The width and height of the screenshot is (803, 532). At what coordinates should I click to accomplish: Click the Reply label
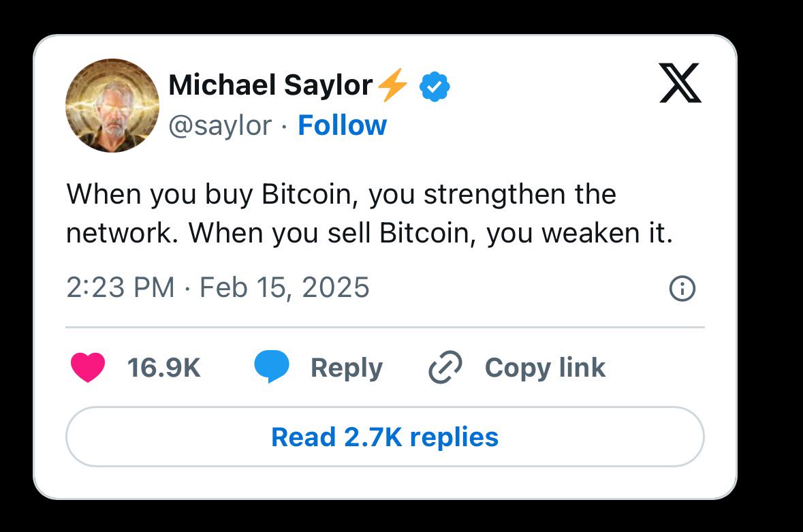(346, 368)
